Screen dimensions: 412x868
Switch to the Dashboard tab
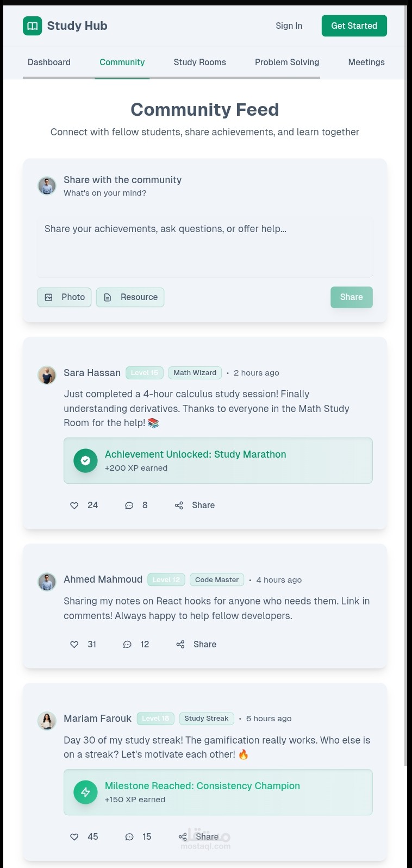click(49, 63)
